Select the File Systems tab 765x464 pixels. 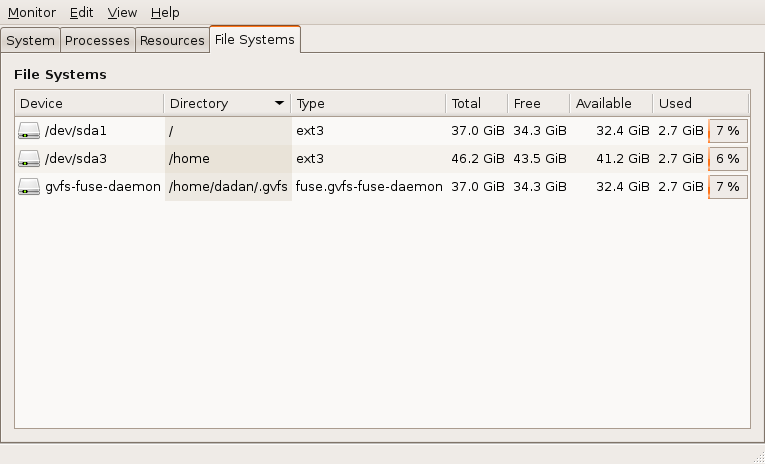coord(255,40)
